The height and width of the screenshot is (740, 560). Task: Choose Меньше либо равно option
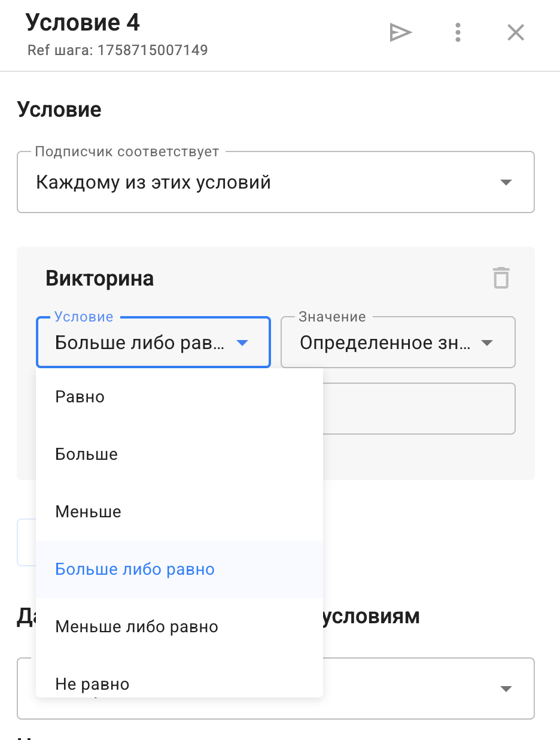pyautogui.click(x=137, y=627)
